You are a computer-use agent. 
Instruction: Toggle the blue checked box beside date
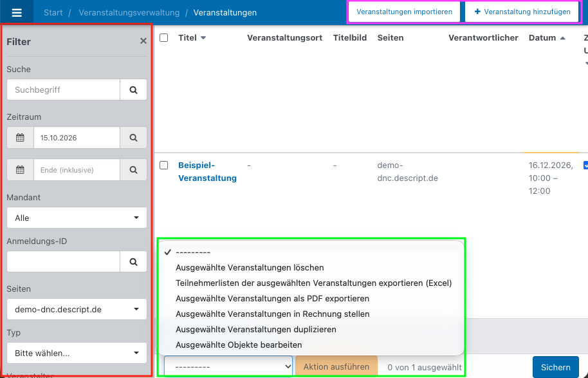[586, 165]
